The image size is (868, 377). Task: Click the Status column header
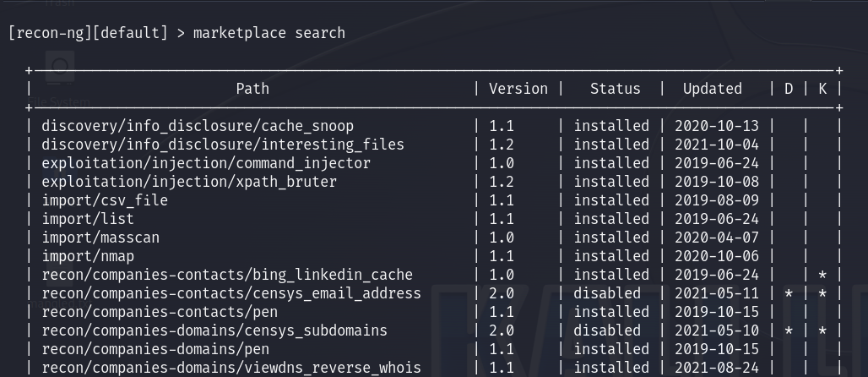(615, 89)
